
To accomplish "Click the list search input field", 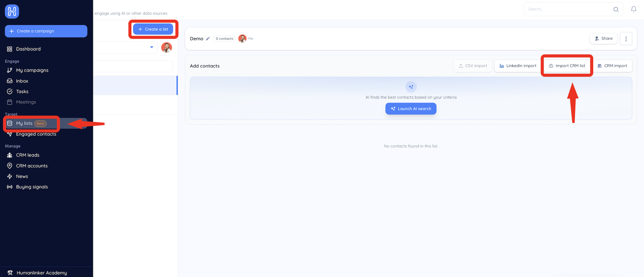I will (x=133, y=66).
